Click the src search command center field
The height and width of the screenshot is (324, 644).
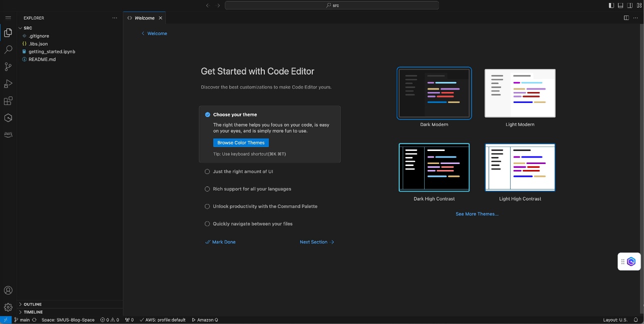(x=332, y=5)
